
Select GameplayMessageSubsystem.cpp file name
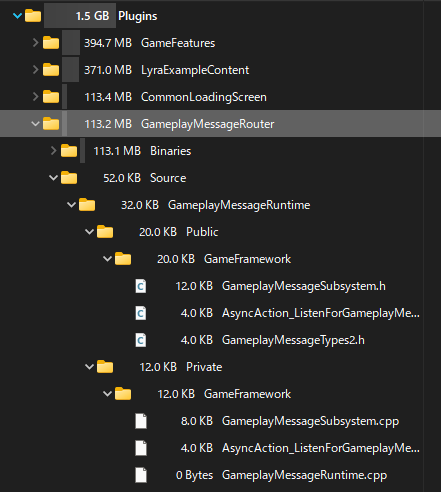click(x=310, y=421)
